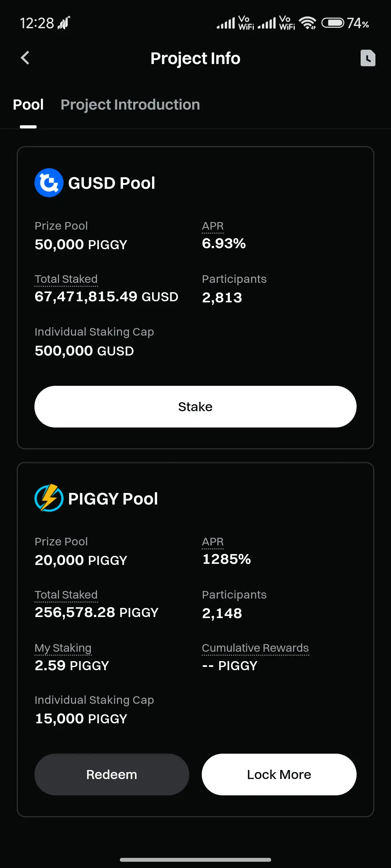This screenshot has height=868, width=391.
Task: Check the Wi-Fi status icon
Action: (x=307, y=23)
